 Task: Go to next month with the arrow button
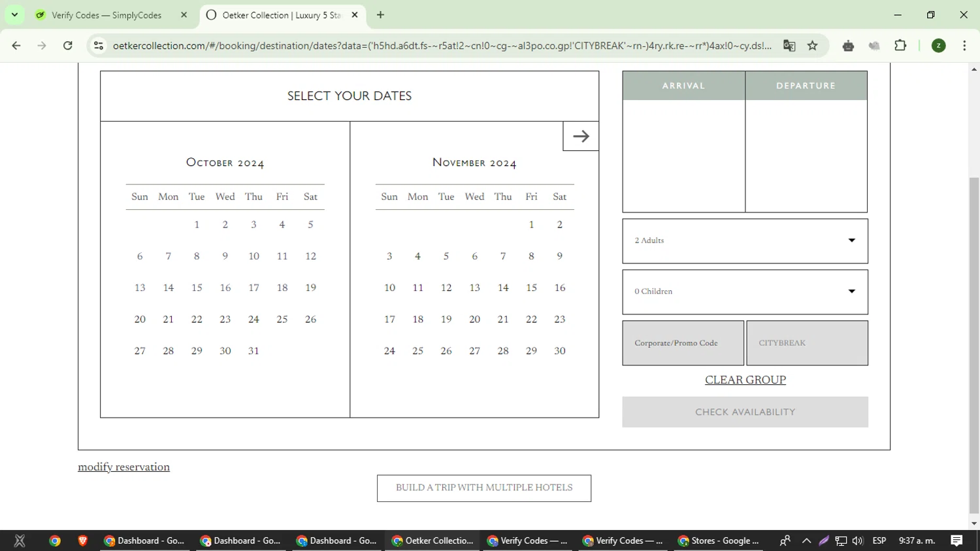(x=581, y=136)
